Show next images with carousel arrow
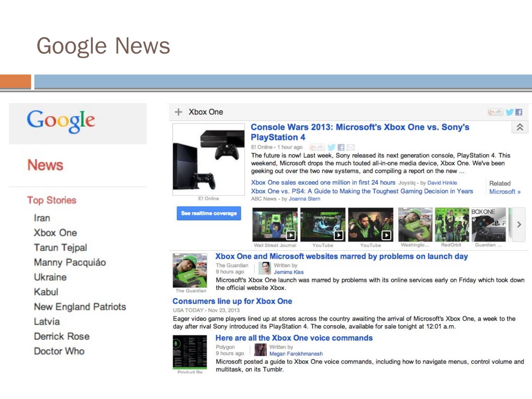This screenshot has height=399, width=532. click(x=519, y=225)
